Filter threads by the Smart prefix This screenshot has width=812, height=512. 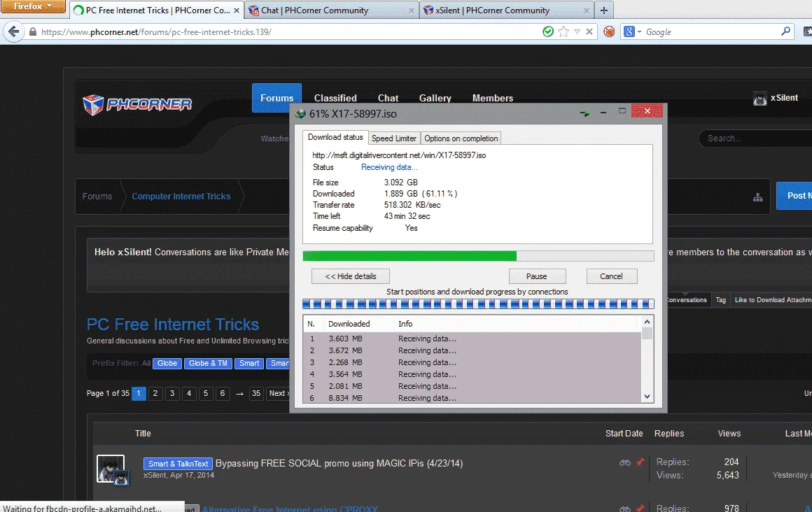click(249, 364)
